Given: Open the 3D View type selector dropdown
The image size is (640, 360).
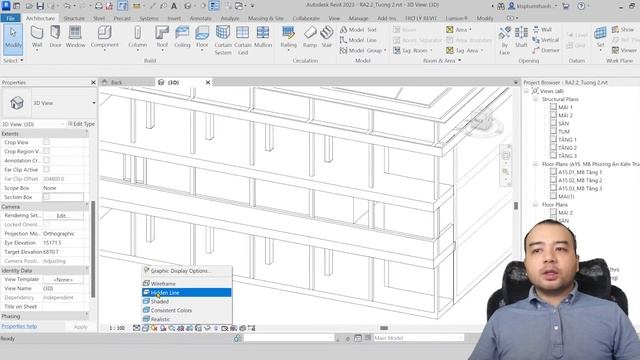Looking at the screenshot, I should [x=93, y=103].
